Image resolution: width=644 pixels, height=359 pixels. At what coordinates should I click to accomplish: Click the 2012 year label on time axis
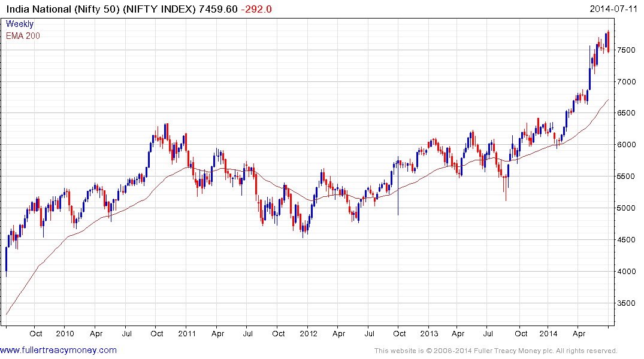coord(309,333)
